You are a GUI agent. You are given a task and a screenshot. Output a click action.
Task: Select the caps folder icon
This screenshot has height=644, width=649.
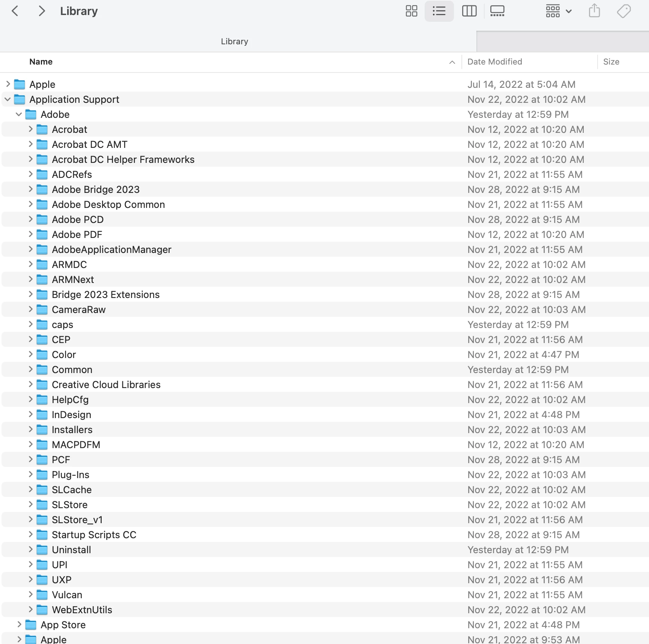click(x=42, y=325)
